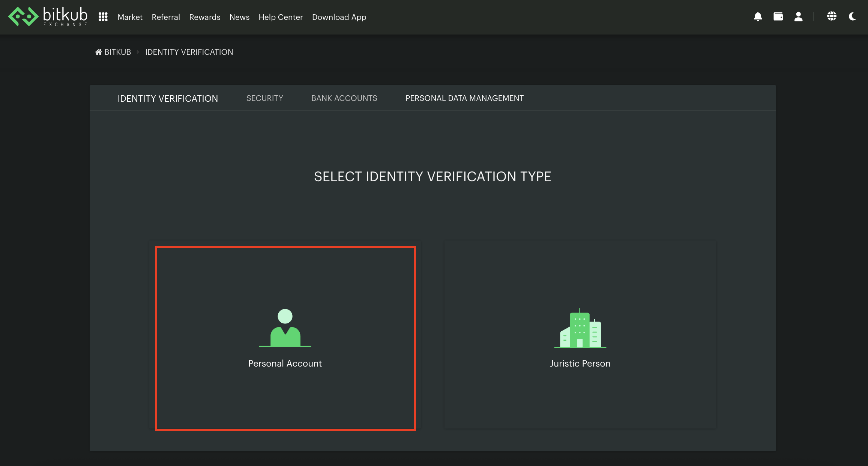Screen dimensions: 868x466
Task: Open the language globe icon
Action: tap(832, 17)
